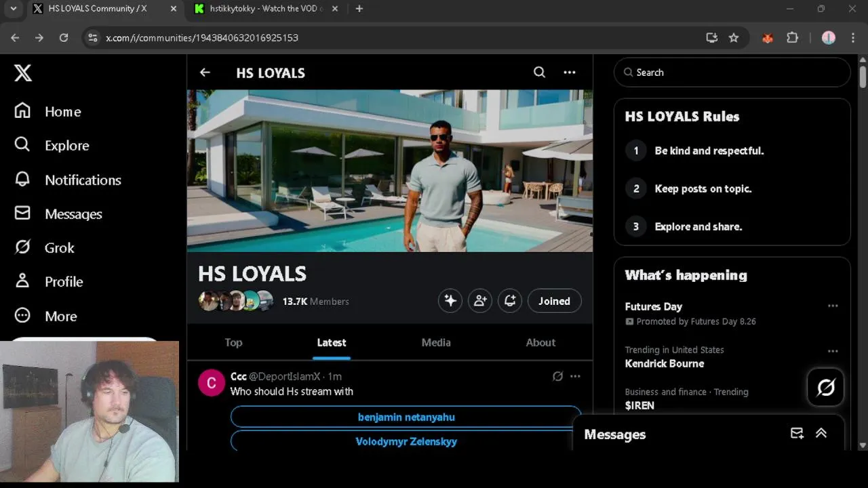Vote for Volodymyr Zelenskyy poll option

point(406,441)
